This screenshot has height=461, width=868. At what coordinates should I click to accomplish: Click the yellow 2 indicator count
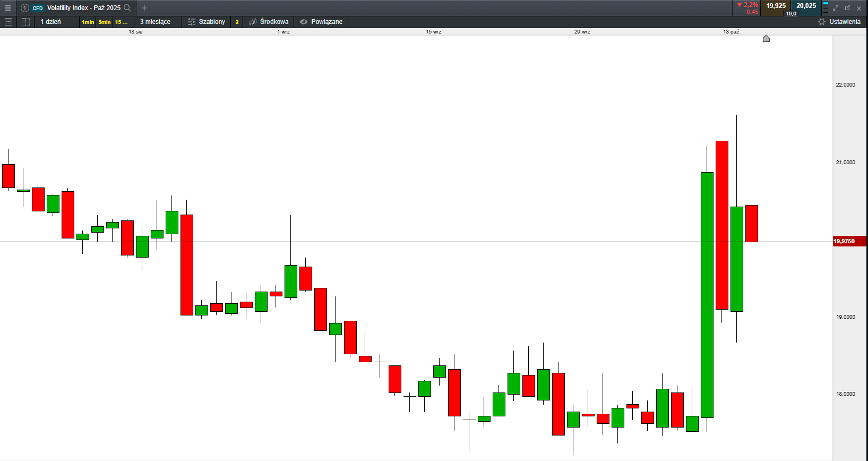pos(237,22)
